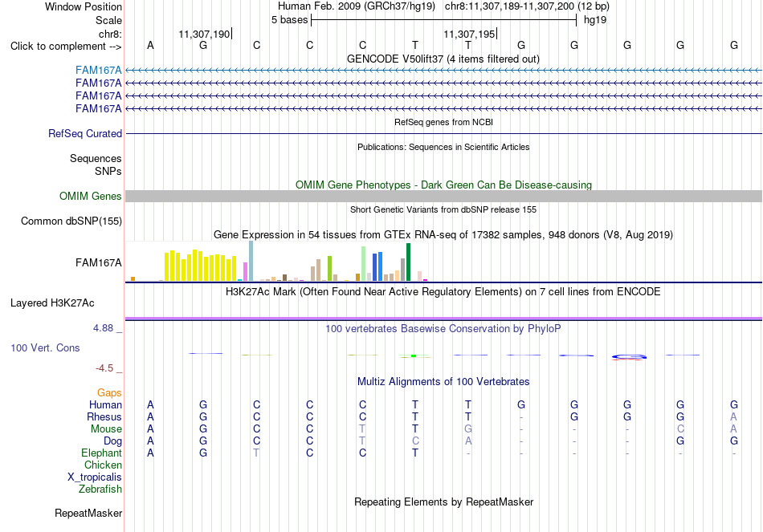Click the OMIM Genes track label

tap(91, 196)
